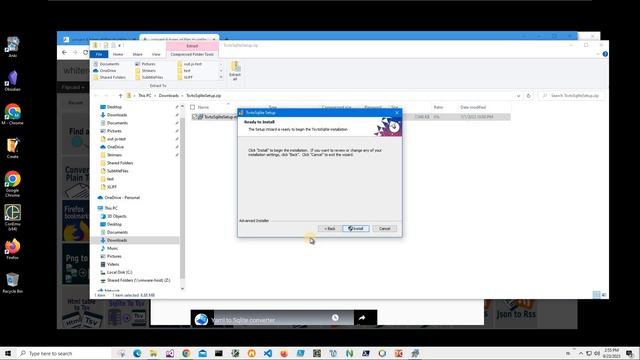
Task: Select OneDrive - Personal in the navigation pane
Action: pyautogui.click(x=119, y=198)
